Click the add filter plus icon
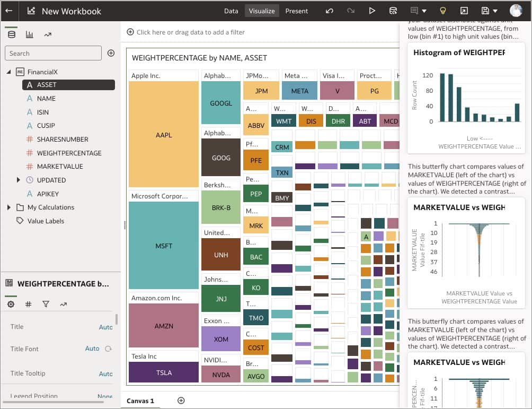Screen dimensions: 532x409 (130, 32)
